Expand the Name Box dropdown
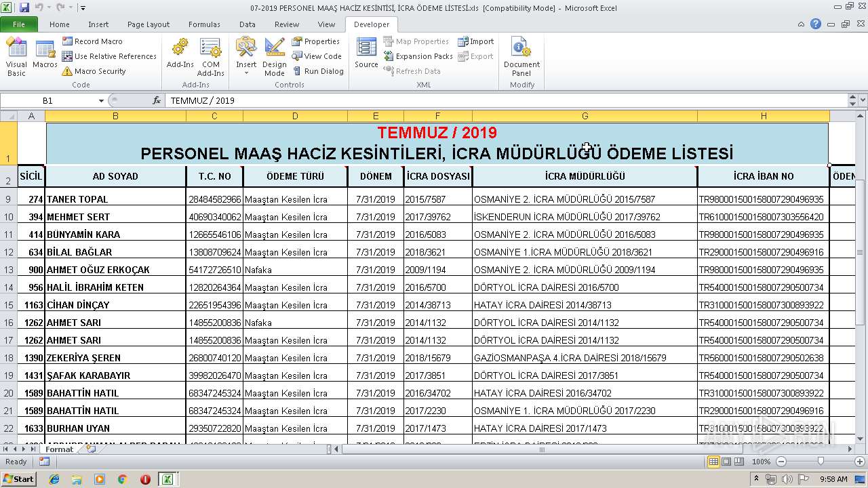This screenshot has height=488, width=868. click(x=101, y=100)
